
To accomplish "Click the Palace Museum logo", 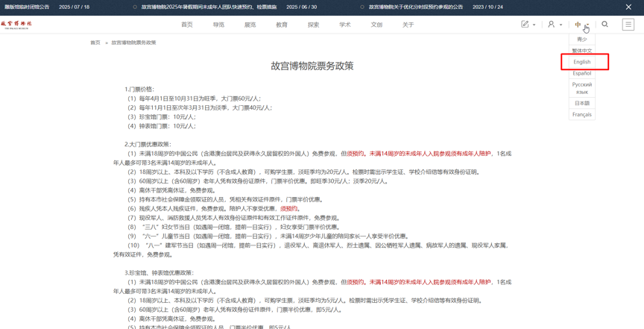I will click(16, 25).
